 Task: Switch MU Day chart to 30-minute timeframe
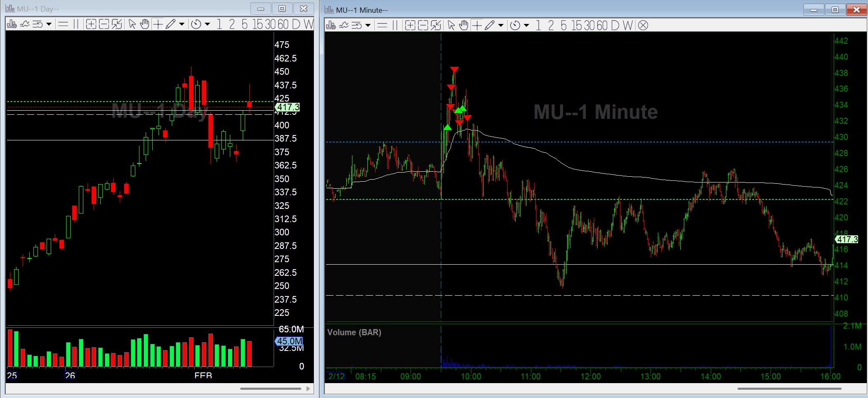tap(270, 24)
